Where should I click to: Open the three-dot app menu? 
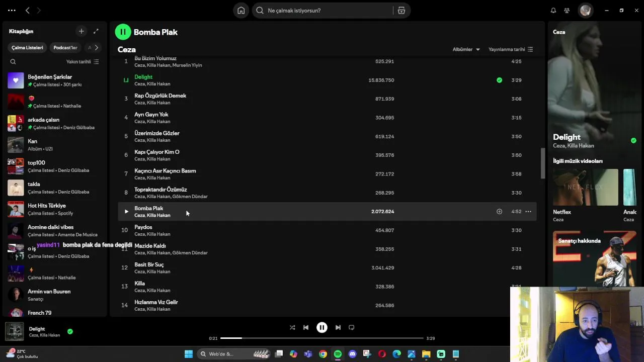12,11
